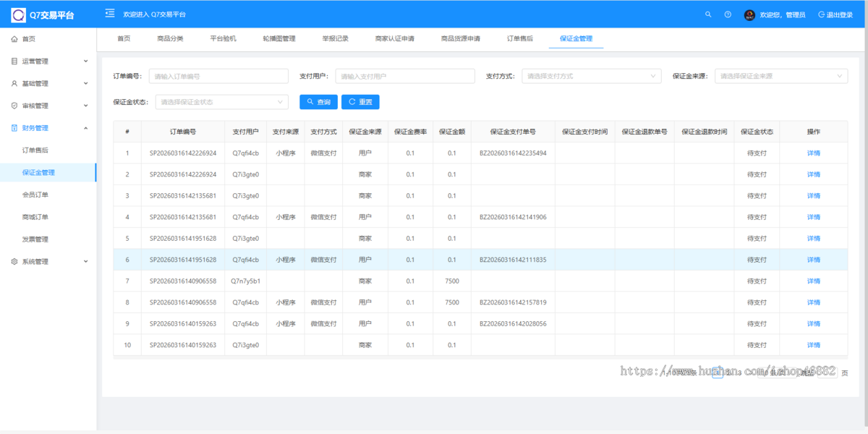Screen dimensions: 868x434
Task: Click the Q7交易平台 logo icon
Action: (x=18, y=14)
